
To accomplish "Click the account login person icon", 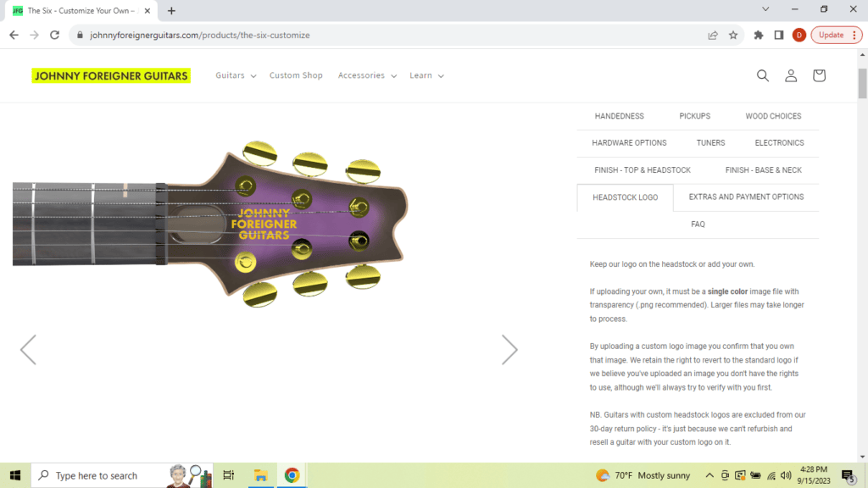I will (791, 75).
